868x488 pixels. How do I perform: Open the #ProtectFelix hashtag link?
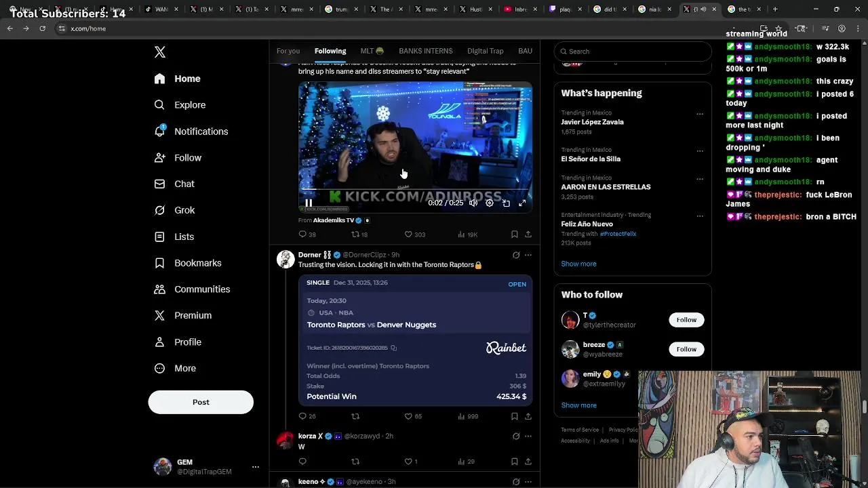pyautogui.click(x=618, y=234)
